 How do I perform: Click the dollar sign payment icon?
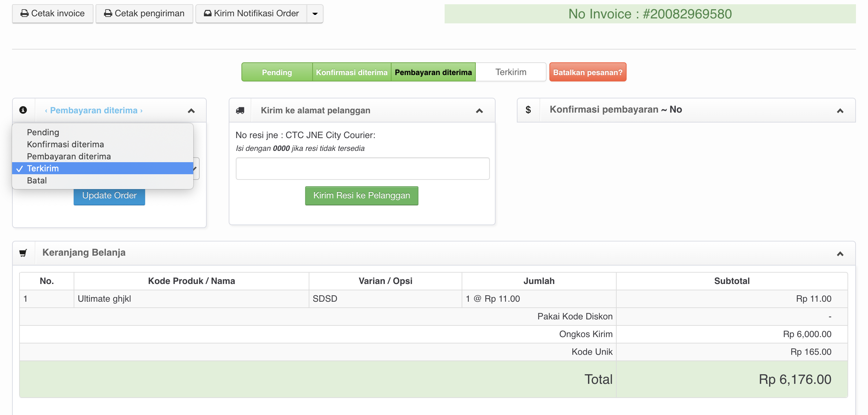(x=528, y=110)
